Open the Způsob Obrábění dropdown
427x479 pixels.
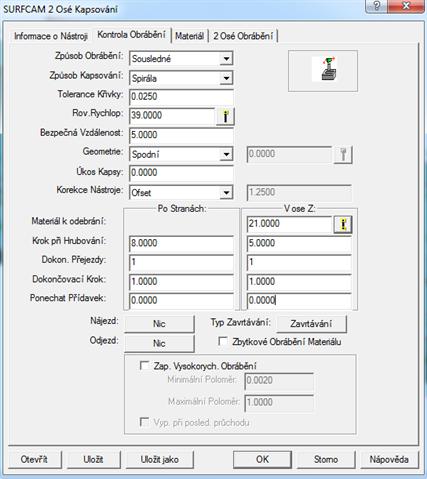(x=226, y=59)
